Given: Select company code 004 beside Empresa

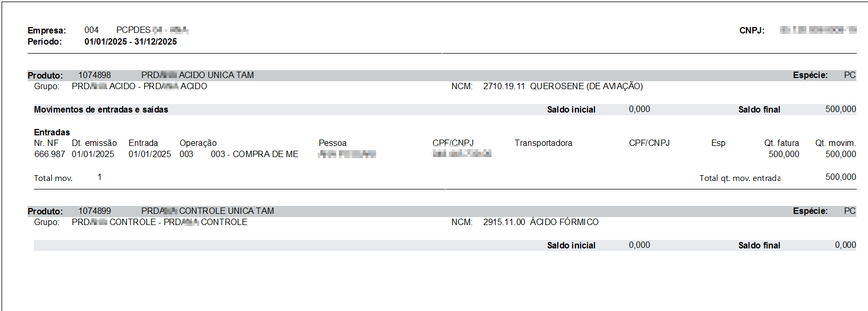Looking at the screenshot, I should coord(91,30).
